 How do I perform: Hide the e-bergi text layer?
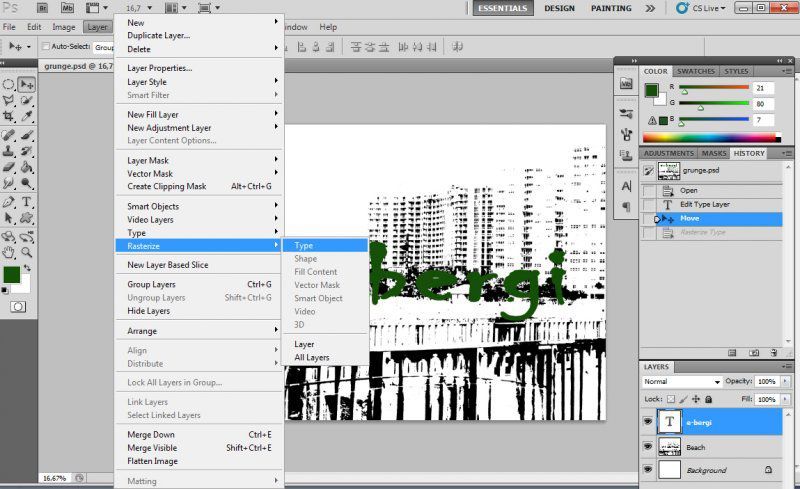point(647,422)
